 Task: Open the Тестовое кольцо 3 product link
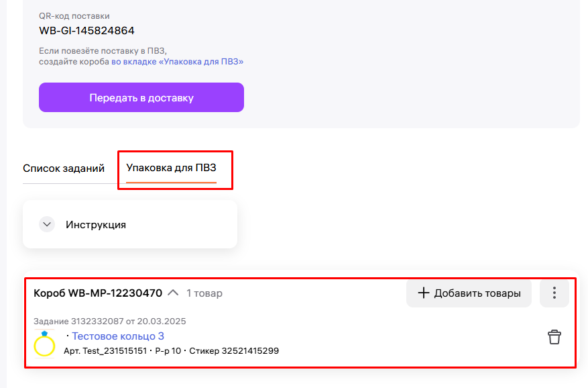[x=118, y=336]
